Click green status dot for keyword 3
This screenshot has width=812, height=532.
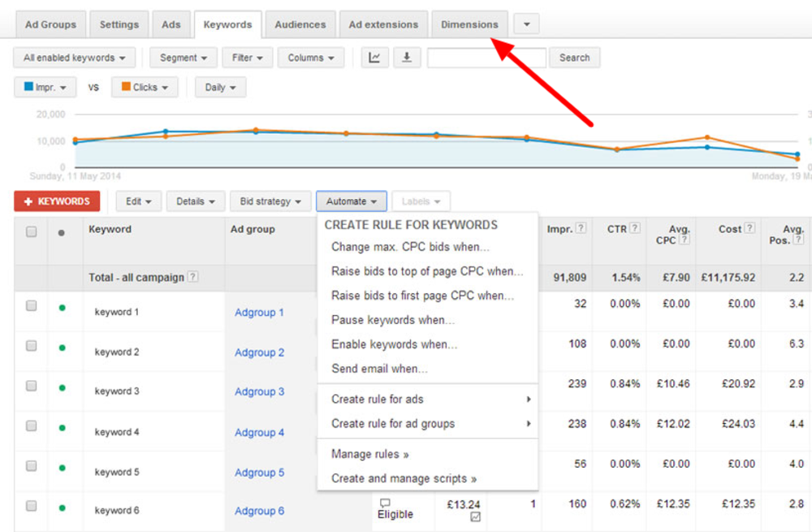(x=63, y=387)
